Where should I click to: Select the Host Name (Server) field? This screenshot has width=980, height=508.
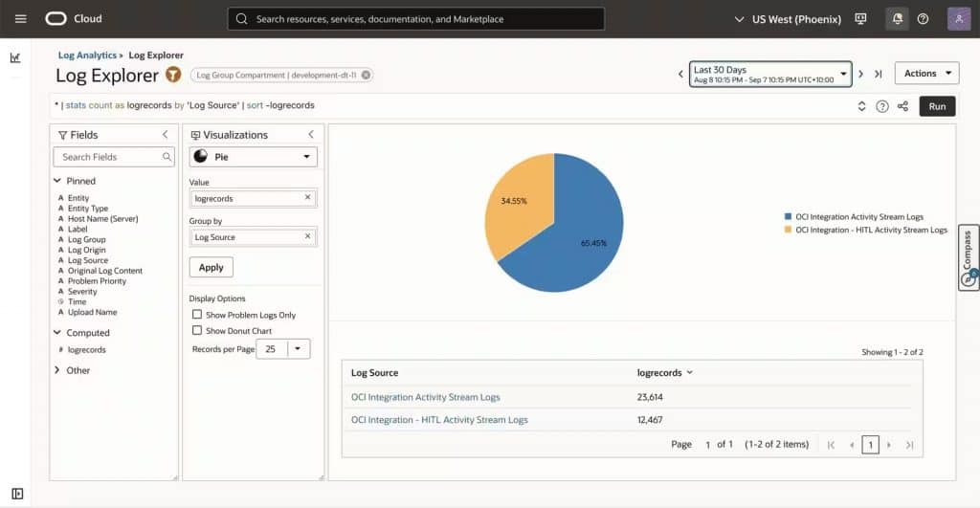click(102, 219)
